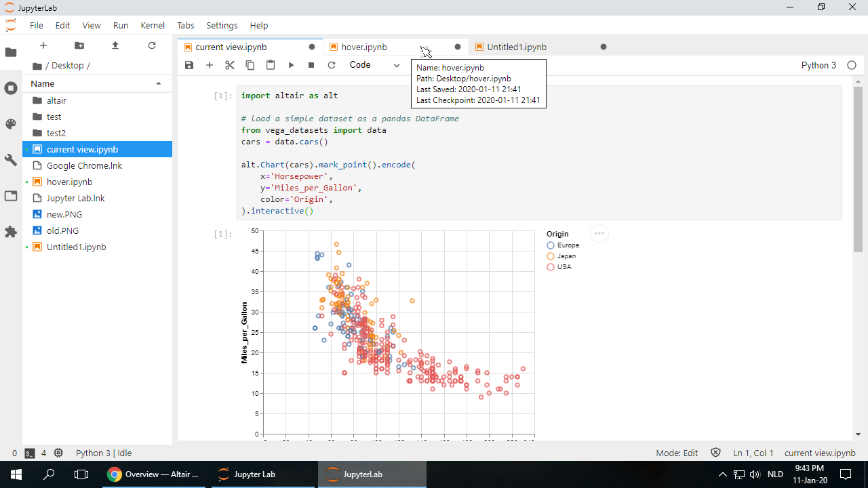The width and height of the screenshot is (868, 488).
Task: Interrupt the kernel with the stop icon
Action: [311, 65]
